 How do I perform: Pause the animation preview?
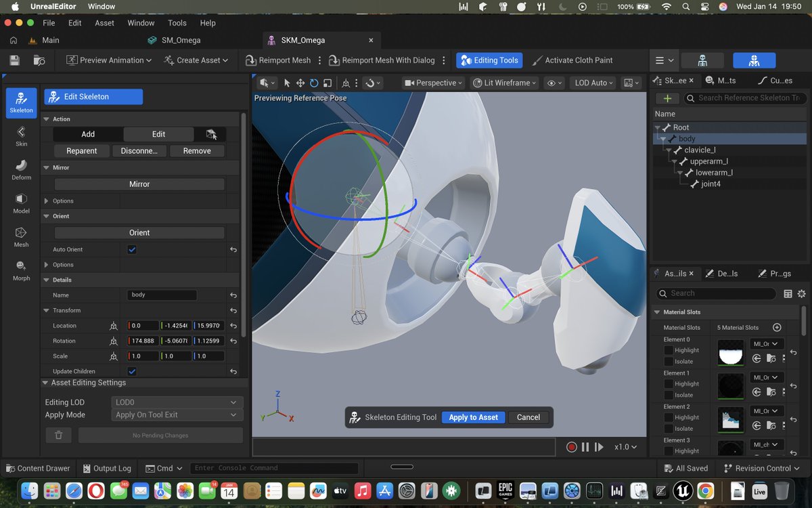click(585, 447)
